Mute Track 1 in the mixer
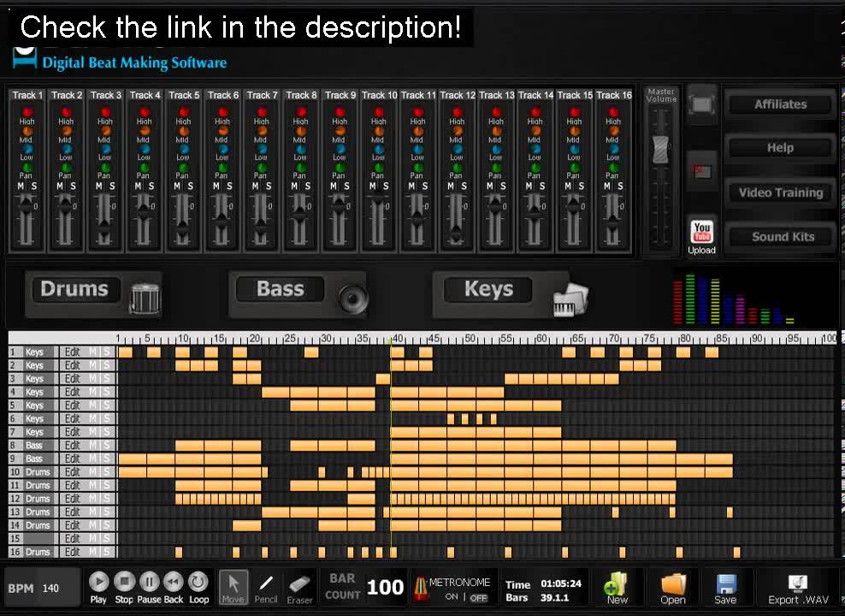The image size is (845, 616). point(21,186)
